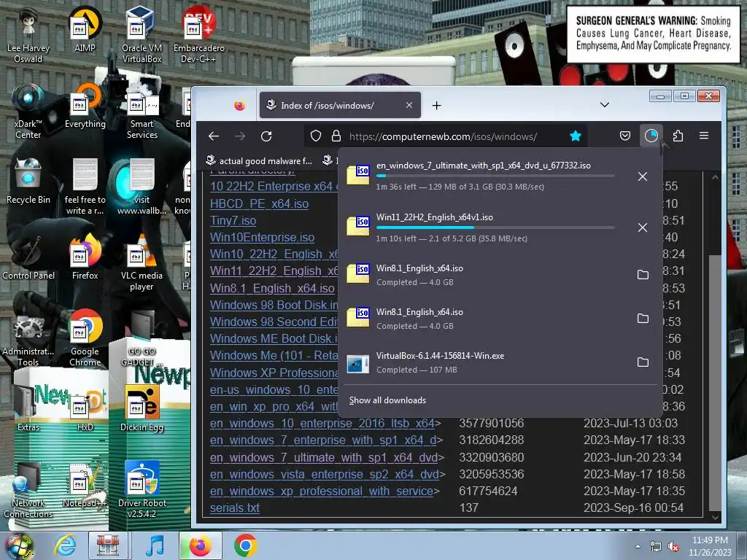Open the Tiny7.iso link
The height and width of the screenshot is (560, 747).
click(233, 220)
